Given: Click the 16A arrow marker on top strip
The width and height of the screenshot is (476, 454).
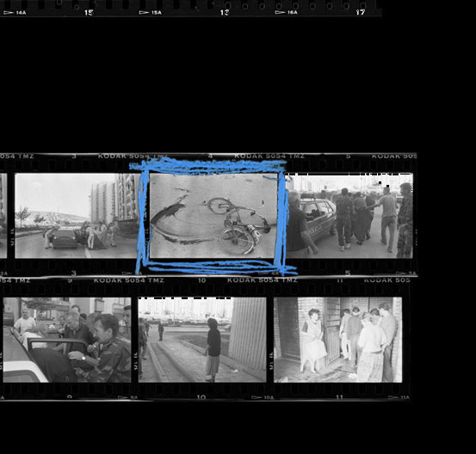Looking at the screenshot, I should pos(287,12).
